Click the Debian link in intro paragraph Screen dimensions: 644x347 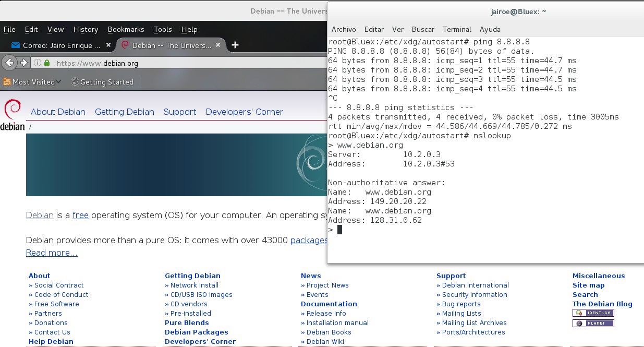(x=40, y=215)
